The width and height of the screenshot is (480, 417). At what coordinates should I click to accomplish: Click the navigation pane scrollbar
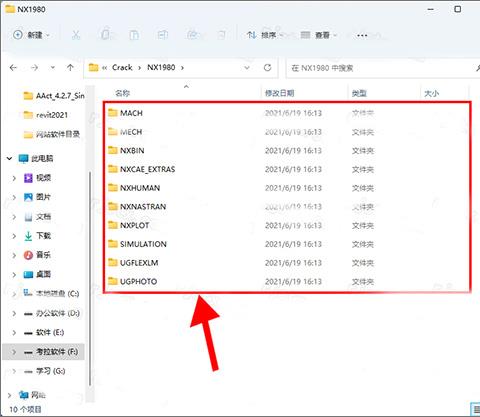(89, 279)
